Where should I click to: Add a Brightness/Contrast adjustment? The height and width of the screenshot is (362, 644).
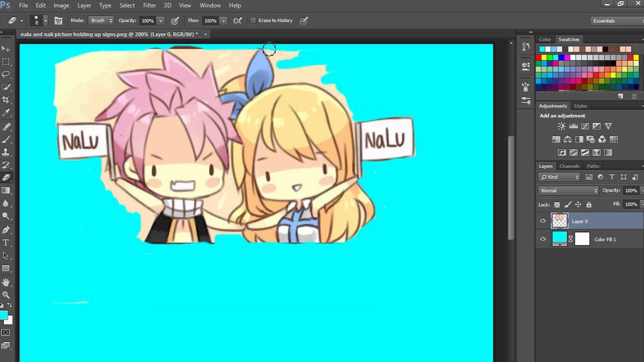(561, 126)
